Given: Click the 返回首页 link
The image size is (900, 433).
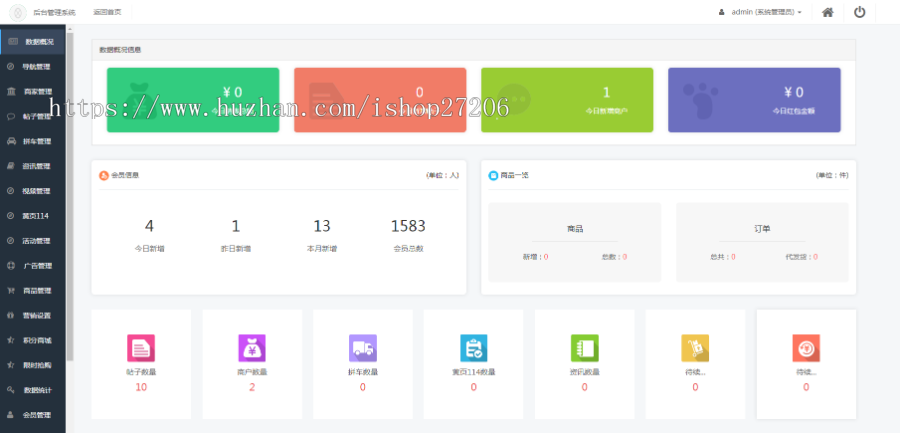Looking at the screenshot, I should click(107, 12).
